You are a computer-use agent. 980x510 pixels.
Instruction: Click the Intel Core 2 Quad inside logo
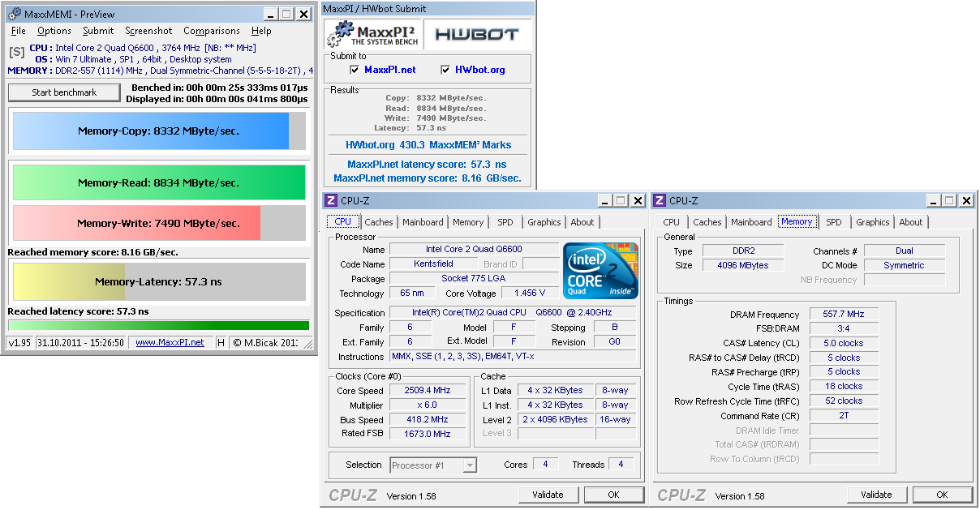pyautogui.click(x=600, y=271)
